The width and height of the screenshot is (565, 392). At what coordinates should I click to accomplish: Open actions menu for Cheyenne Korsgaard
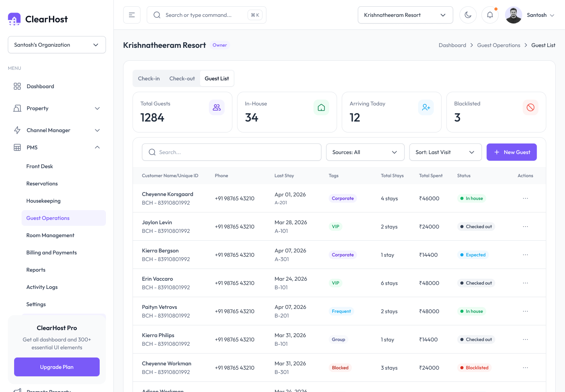pos(525,198)
